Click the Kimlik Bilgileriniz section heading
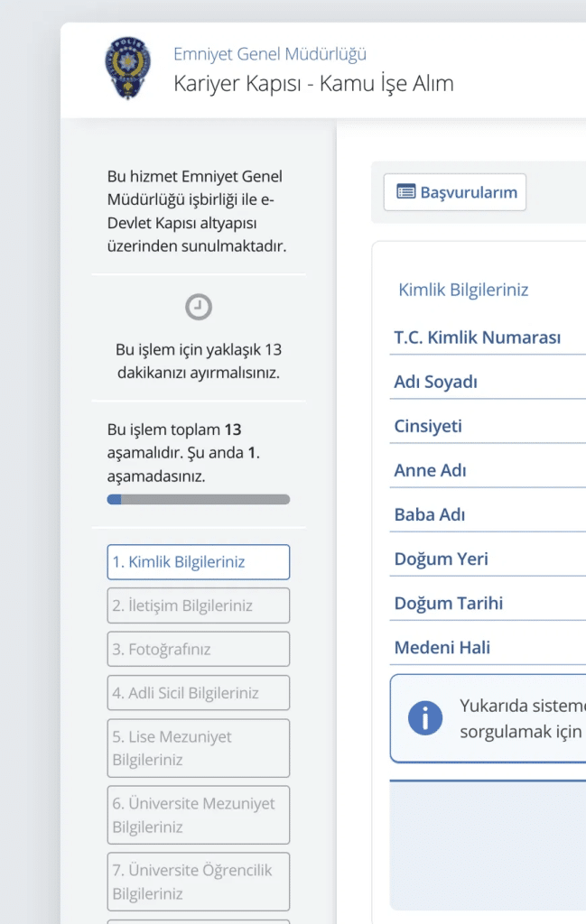 click(463, 290)
